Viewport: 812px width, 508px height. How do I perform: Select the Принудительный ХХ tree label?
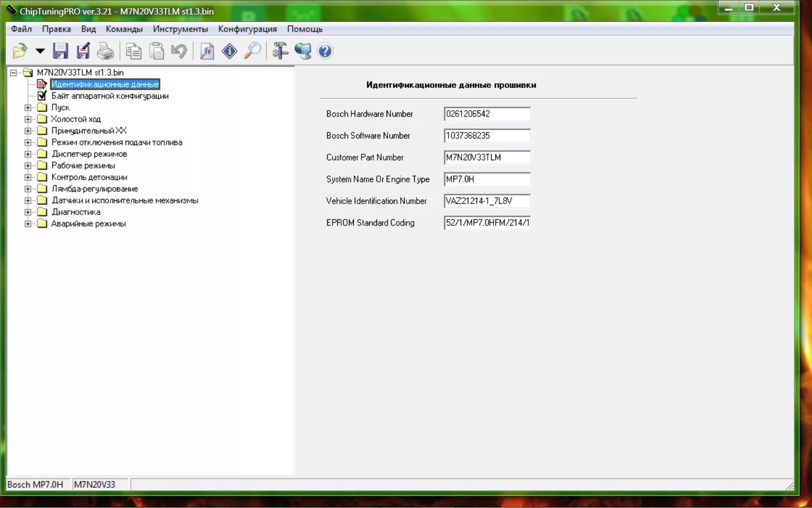click(89, 131)
